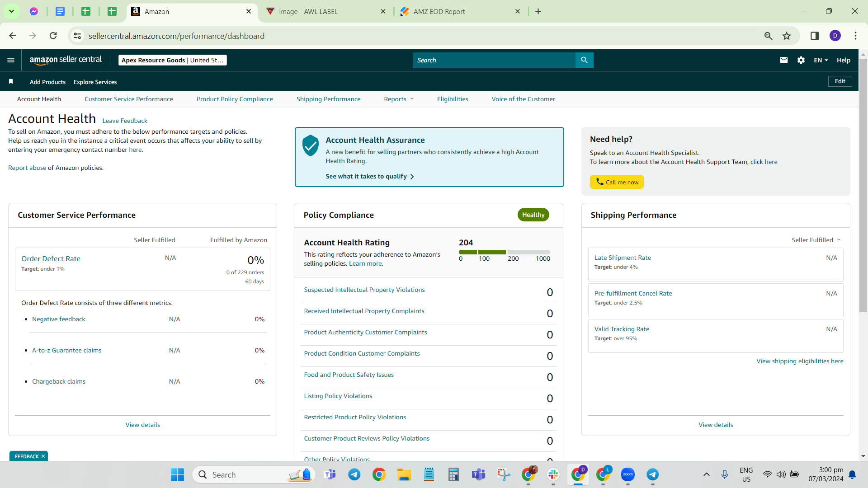
Task: Click the Report abuse link
Action: coord(27,168)
